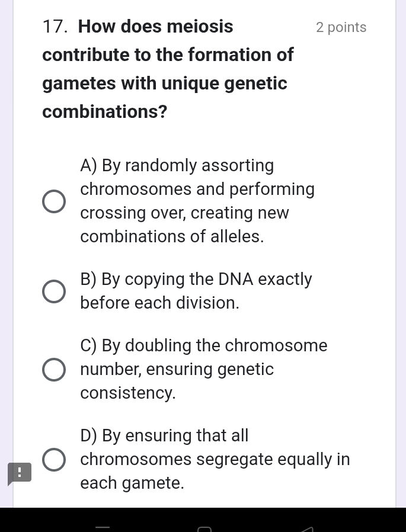The width and height of the screenshot is (406, 532).
Task: Click the "2 points" label
Action: (x=341, y=27)
